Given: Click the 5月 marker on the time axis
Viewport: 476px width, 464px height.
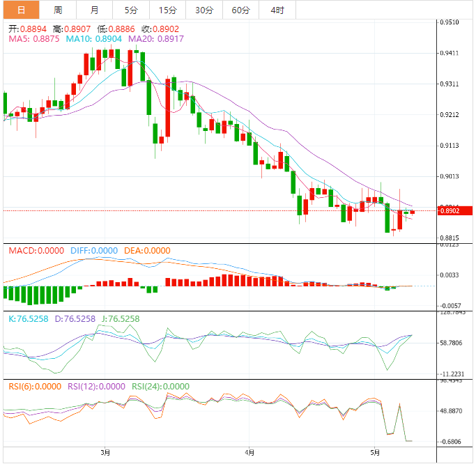Looking at the screenshot, I should 376,453.
